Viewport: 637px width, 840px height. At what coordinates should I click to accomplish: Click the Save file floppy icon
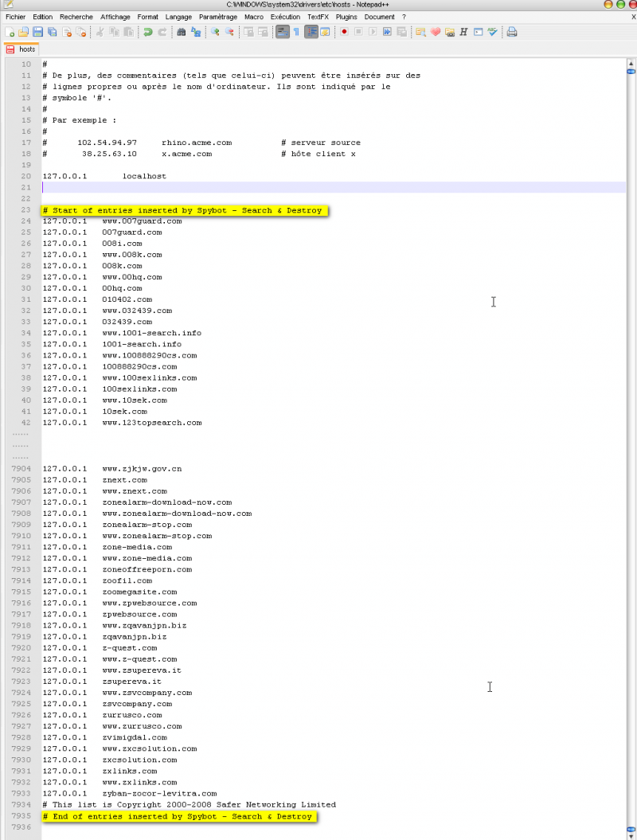tap(37, 32)
